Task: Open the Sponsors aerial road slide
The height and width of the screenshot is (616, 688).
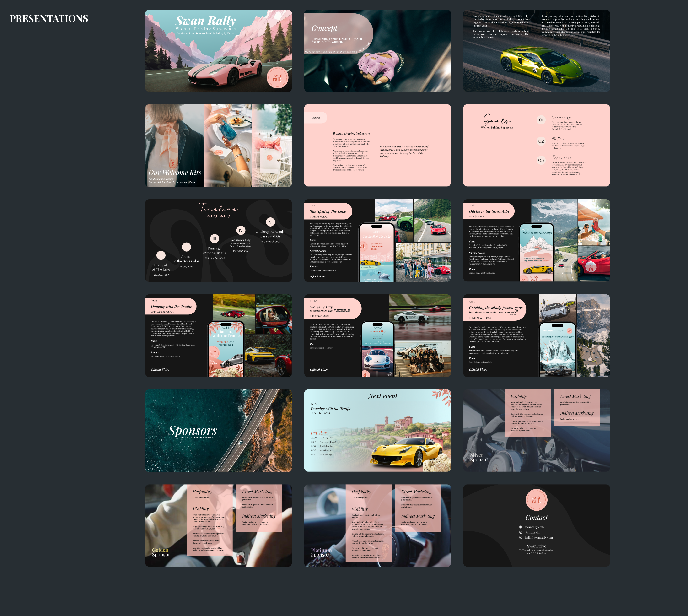Action: click(x=218, y=431)
